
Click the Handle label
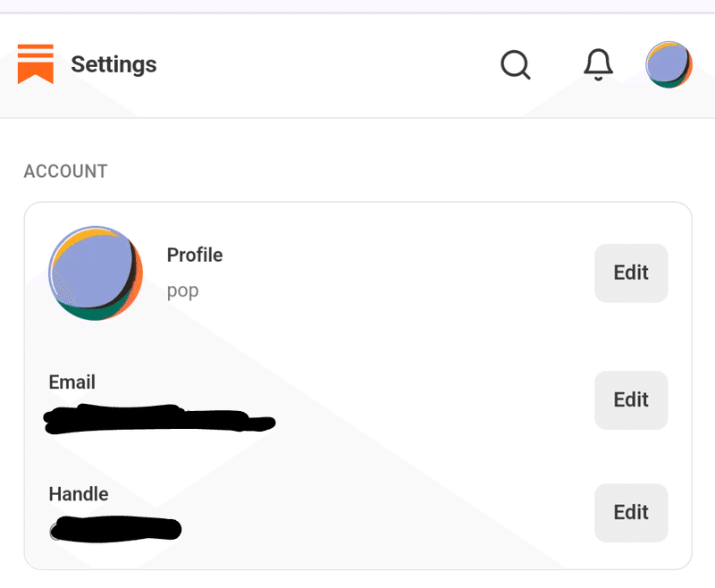pyautogui.click(x=79, y=494)
